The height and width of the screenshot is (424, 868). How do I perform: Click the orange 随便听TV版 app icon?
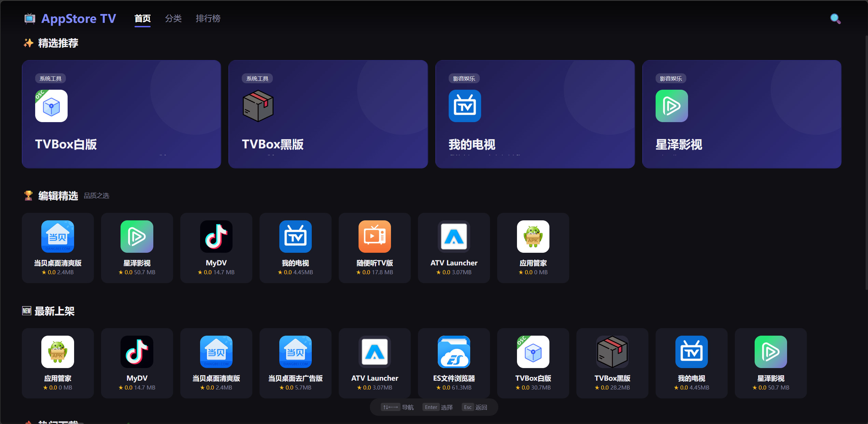(x=375, y=236)
